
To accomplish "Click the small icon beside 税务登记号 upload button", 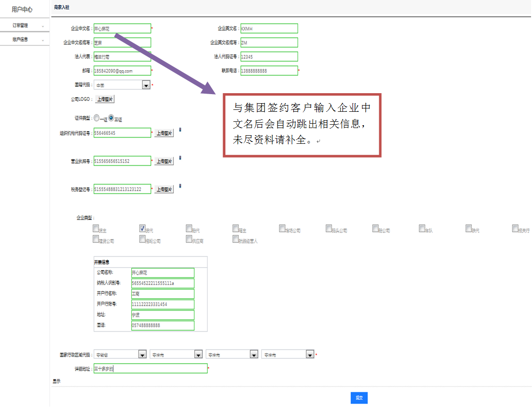I will click(x=180, y=186).
